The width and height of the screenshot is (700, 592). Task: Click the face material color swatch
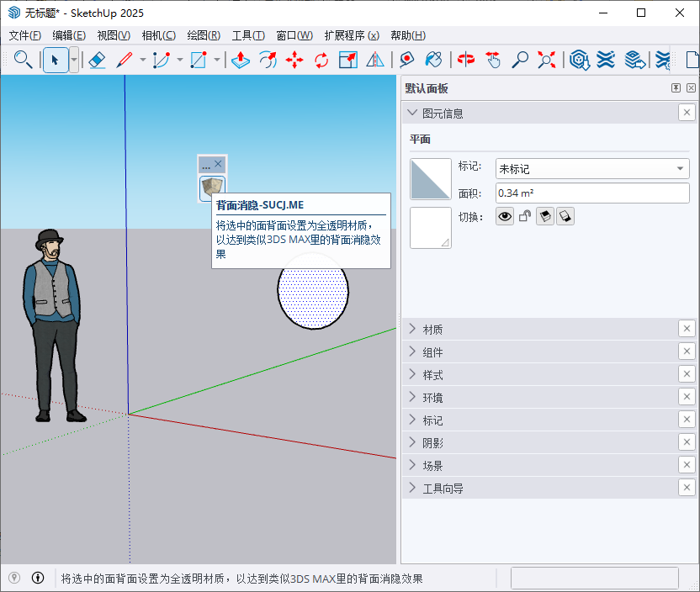(x=430, y=178)
